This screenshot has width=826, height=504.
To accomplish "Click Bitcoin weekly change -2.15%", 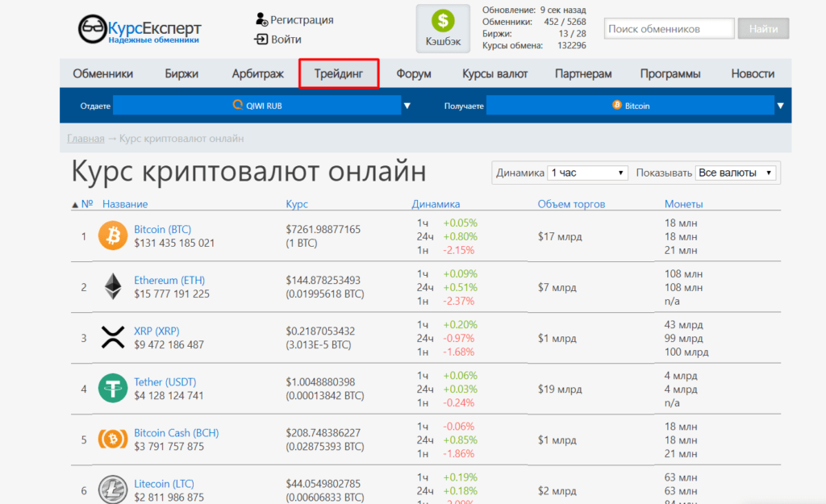I will click(459, 251).
